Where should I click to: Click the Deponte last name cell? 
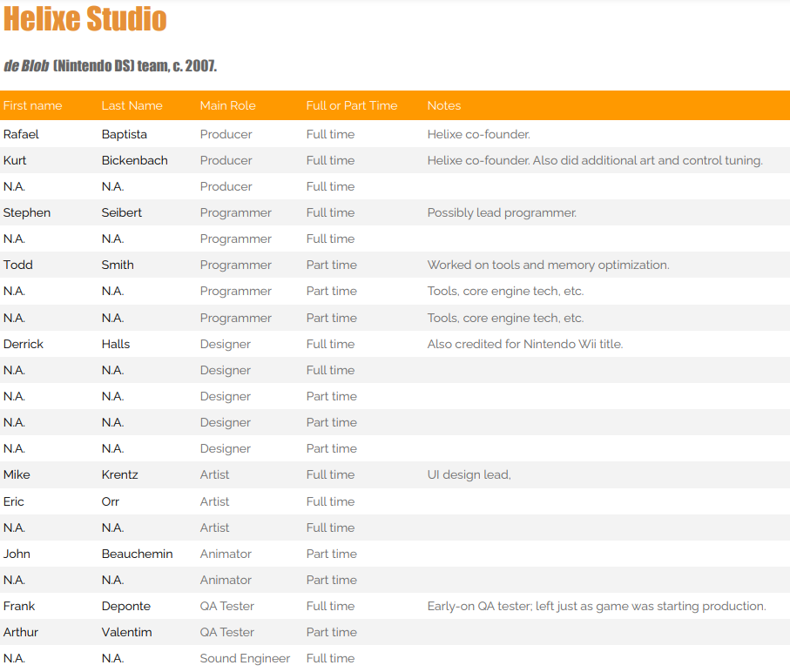tap(126, 607)
